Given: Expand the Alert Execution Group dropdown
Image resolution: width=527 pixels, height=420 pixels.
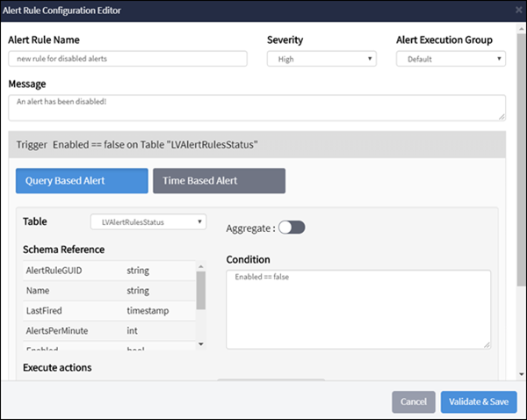Looking at the screenshot, I should tap(451, 59).
